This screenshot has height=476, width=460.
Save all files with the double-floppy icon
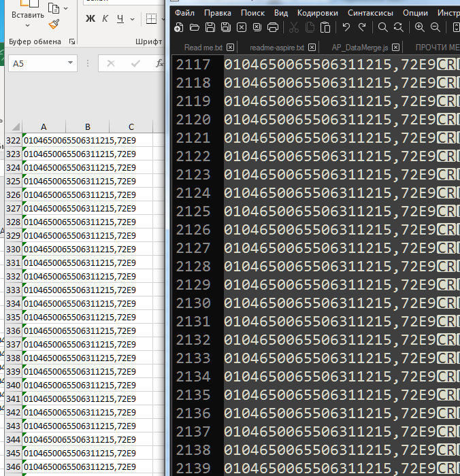click(x=226, y=28)
